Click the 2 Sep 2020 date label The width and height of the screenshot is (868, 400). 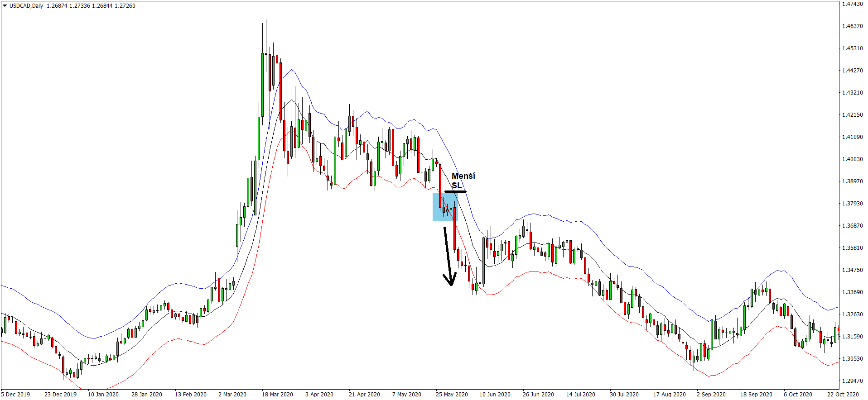(x=711, y=395)
